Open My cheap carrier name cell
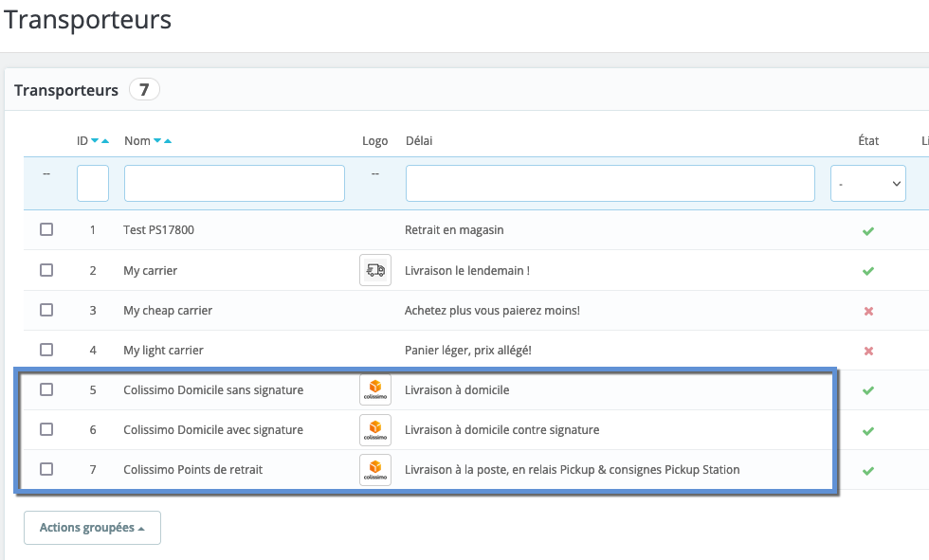Screen dimensions: 929x560 pos(168,310)
